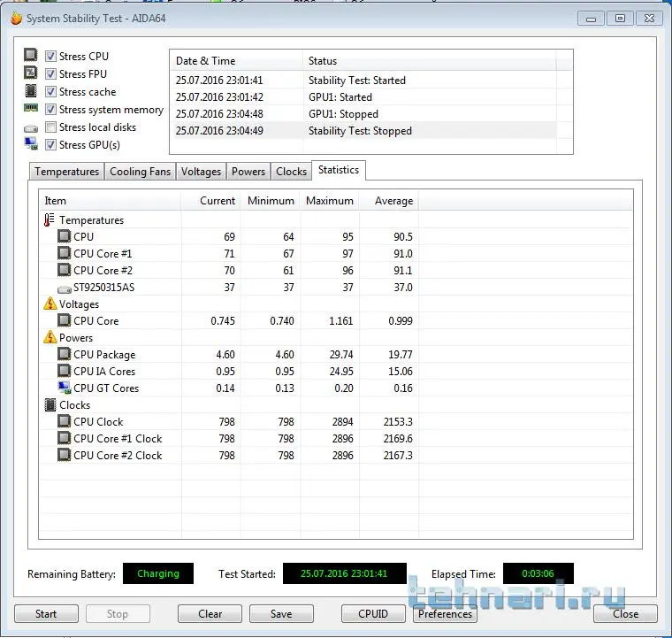The image size is (672, 638).
Task: Maximize the AIDA64 window
Action: pyautogui.click(x=620, y=19)
